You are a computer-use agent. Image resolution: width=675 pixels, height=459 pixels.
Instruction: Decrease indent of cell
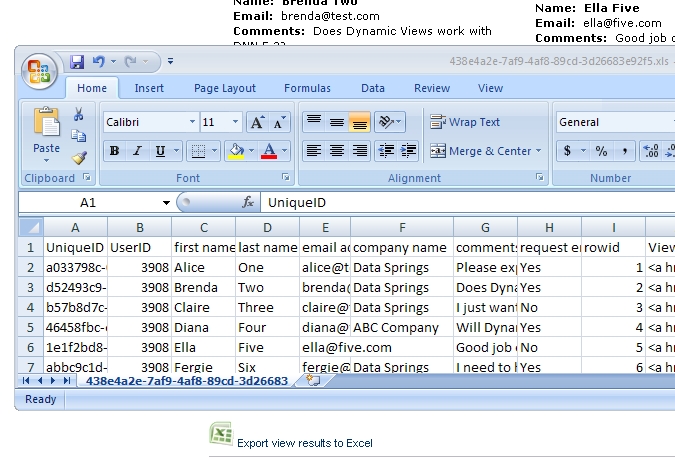(x=386, y=151)
